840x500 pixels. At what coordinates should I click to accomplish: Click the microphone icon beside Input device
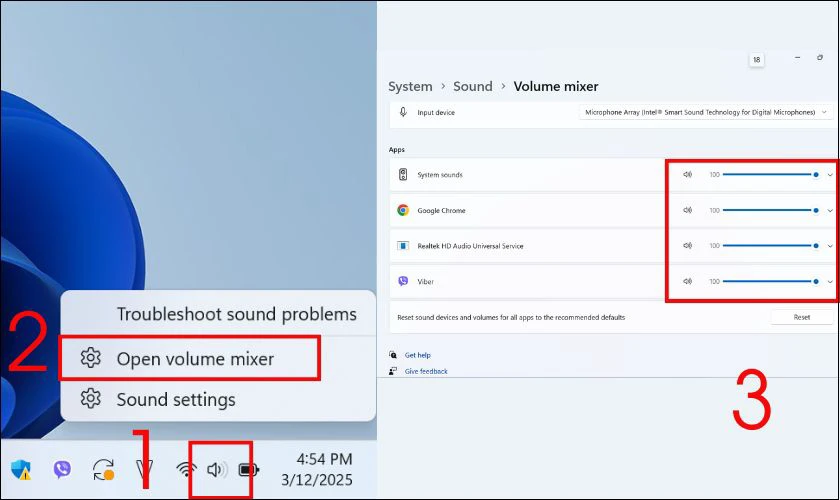tap(403, 112)
